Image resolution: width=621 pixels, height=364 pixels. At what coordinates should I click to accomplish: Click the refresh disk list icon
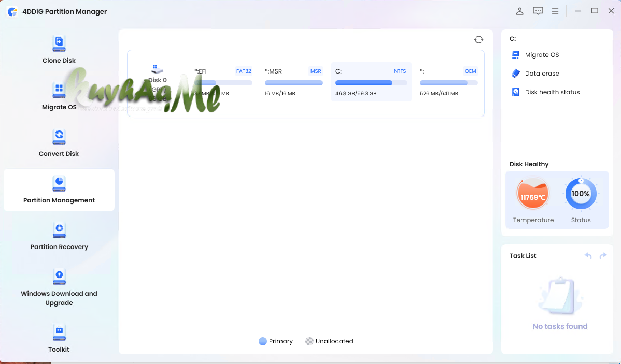pyautogui.click(x=478, y=39)
